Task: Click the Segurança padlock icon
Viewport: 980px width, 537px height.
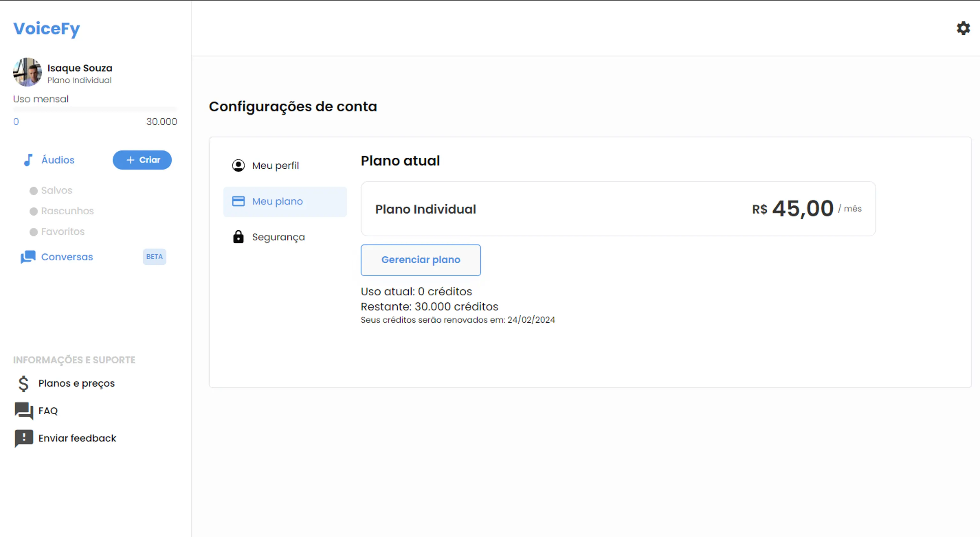Action: click(238, 237)
